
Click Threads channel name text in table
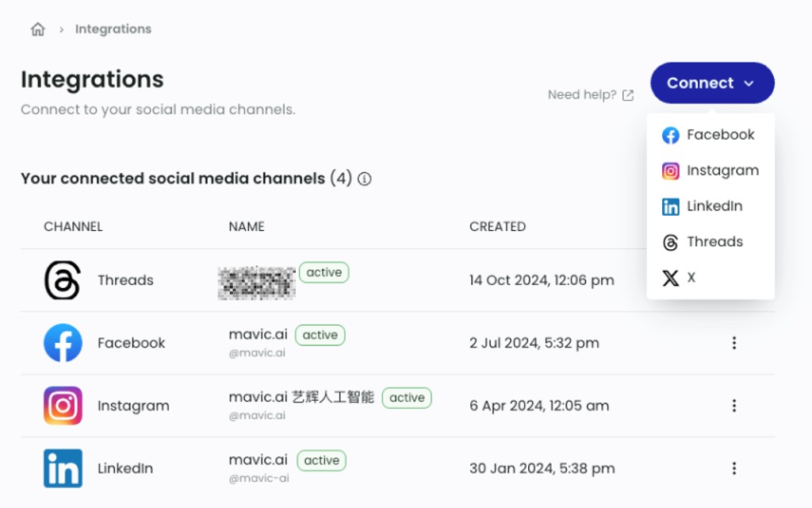click(126, 280)
